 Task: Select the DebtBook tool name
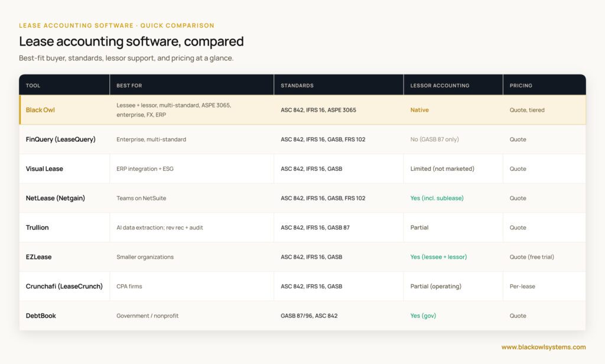[x=41, y=316]
